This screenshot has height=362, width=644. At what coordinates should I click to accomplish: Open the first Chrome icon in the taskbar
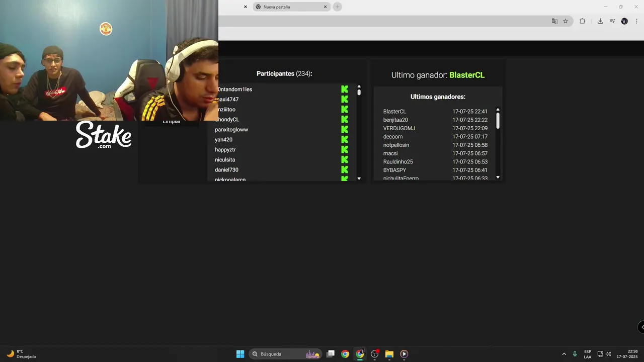coord(345,354)
